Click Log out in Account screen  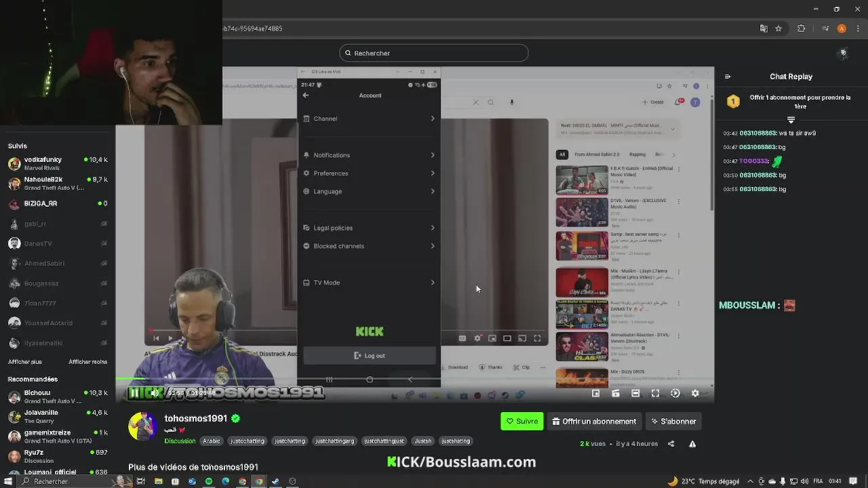(370, 356)
